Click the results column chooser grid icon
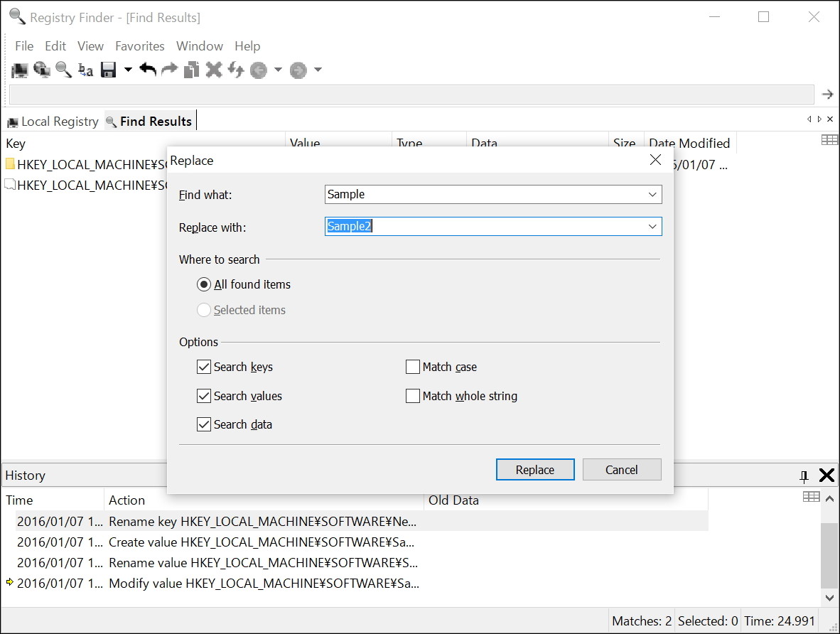The width and height of the screenshot is (840, 634). click(x=829, y=140)
